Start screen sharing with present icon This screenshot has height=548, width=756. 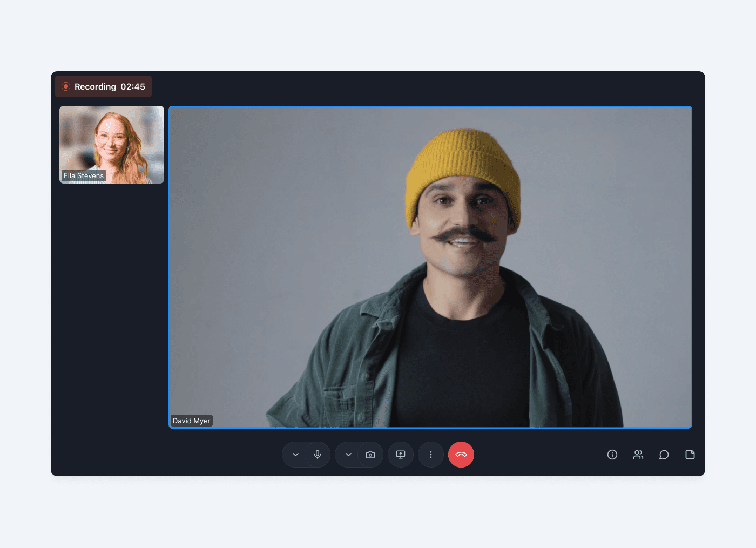point(401,455)
